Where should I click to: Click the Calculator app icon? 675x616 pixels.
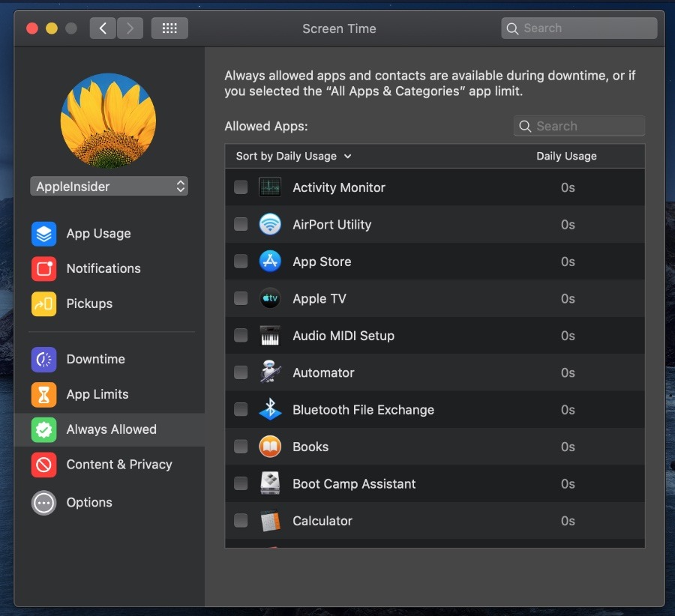270,521
